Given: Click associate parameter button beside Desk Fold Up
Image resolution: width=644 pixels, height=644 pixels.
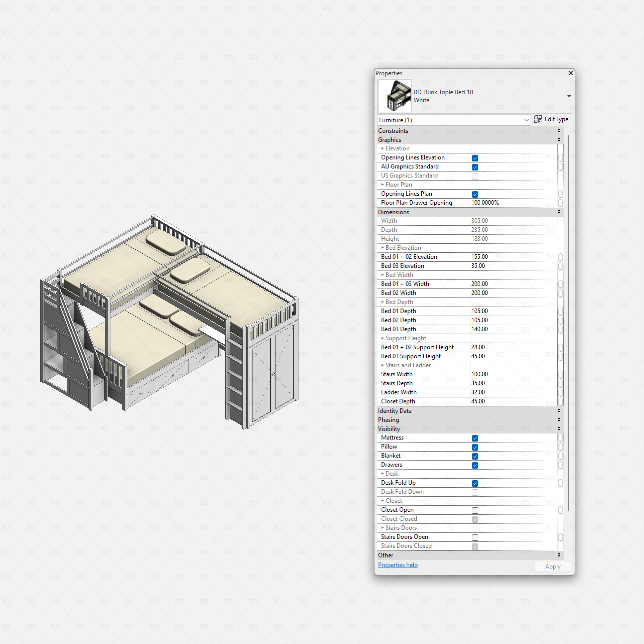Looking at the screenshot, I should point(560,483).
